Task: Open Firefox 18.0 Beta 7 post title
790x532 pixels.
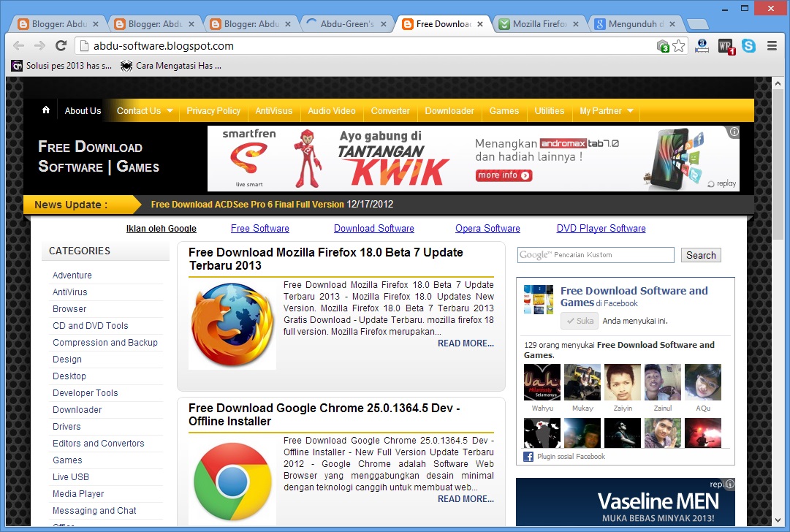Action: point(325,259)
